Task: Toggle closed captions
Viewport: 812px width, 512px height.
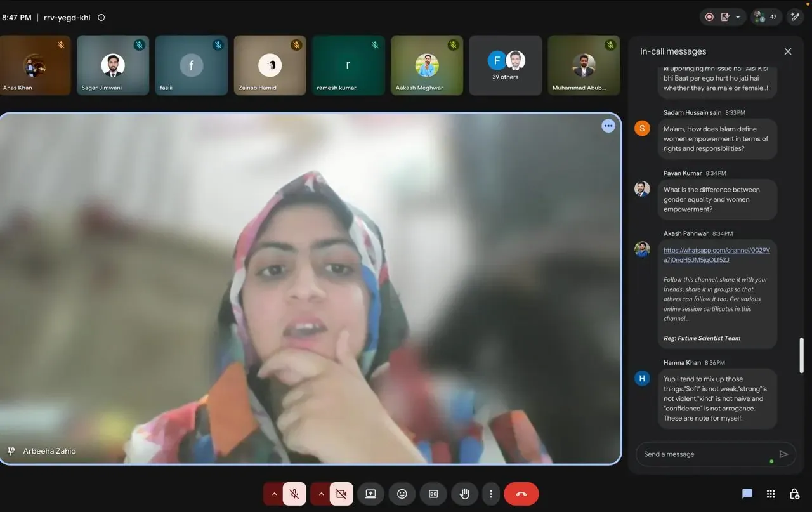Action: 433,494
